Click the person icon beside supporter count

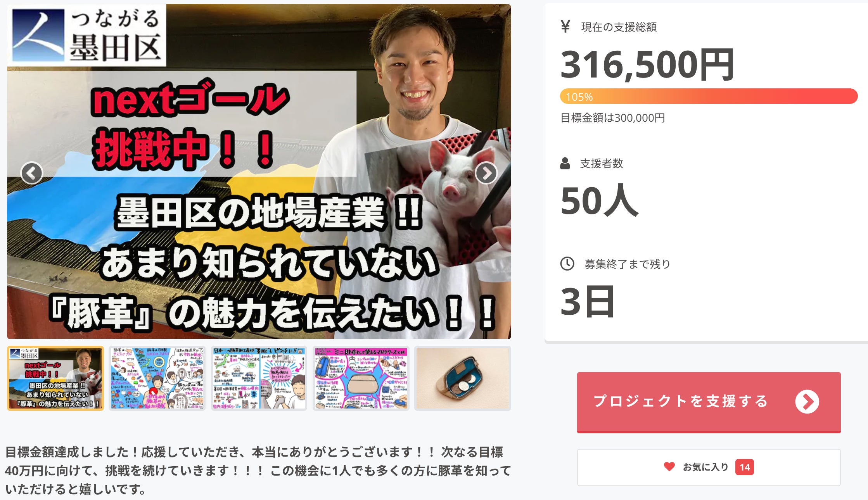[x=565, y=163]
